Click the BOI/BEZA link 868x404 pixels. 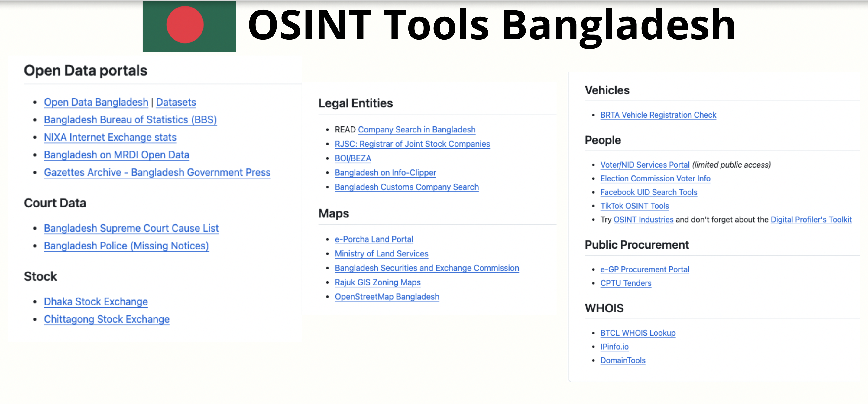(x=353, y=158)
